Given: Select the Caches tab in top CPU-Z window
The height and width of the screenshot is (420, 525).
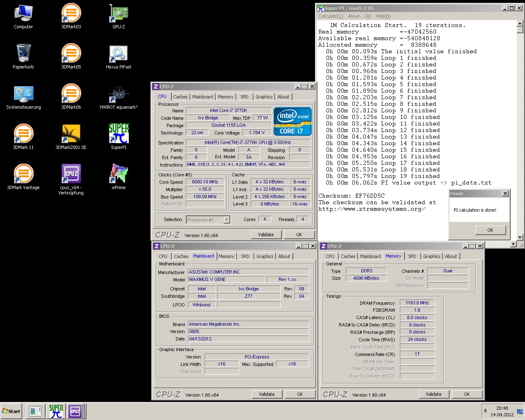Looking at the screenshot, I should [x=180, y=97].
